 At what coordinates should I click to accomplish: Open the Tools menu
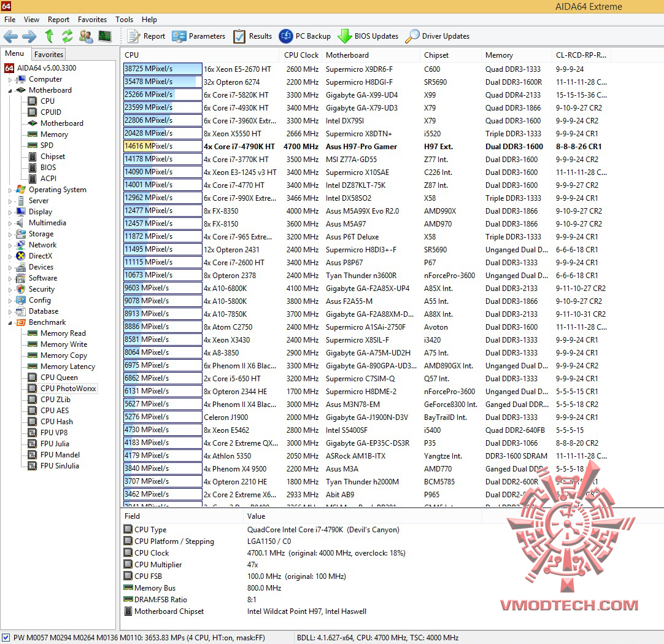[124, 20]
